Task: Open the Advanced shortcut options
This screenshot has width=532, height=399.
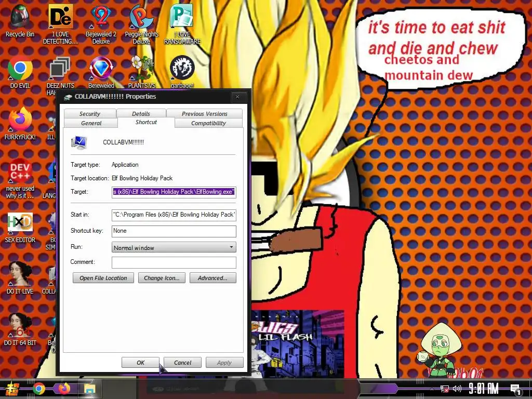Action: [212, 278]
